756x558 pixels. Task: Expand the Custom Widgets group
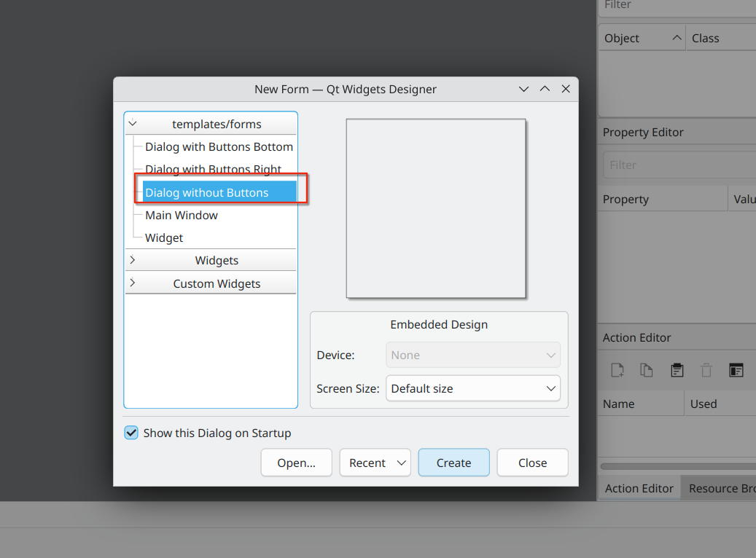tap(133, 283)
